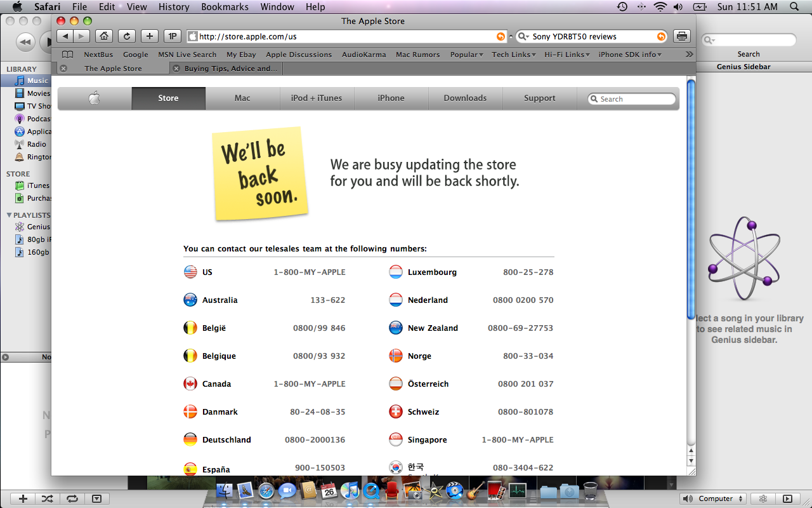812x508 pixels.
Task: Launch Photo Booth from the Dock
Action: click(x=496, y=491)
